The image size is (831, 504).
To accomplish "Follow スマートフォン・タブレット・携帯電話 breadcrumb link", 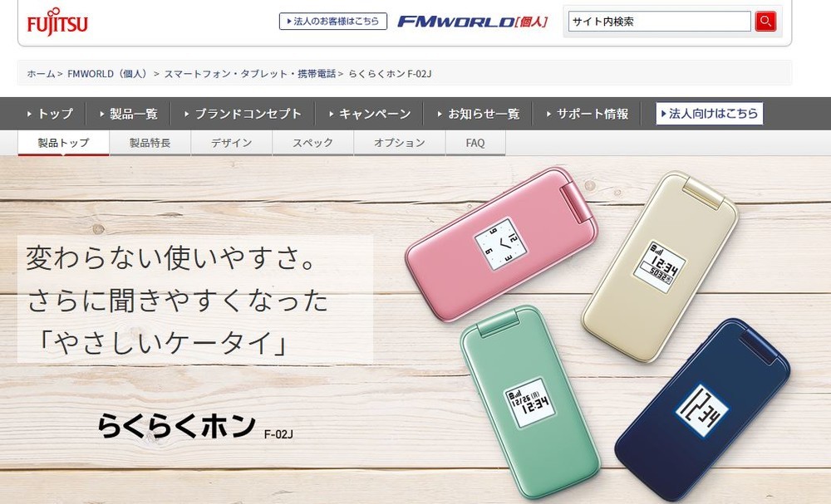I will [x=249, y=74].
